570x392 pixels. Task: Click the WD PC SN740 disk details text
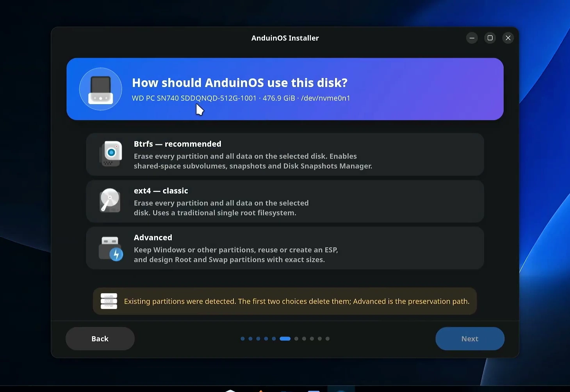pyautogui.click(x=241, y=98)
